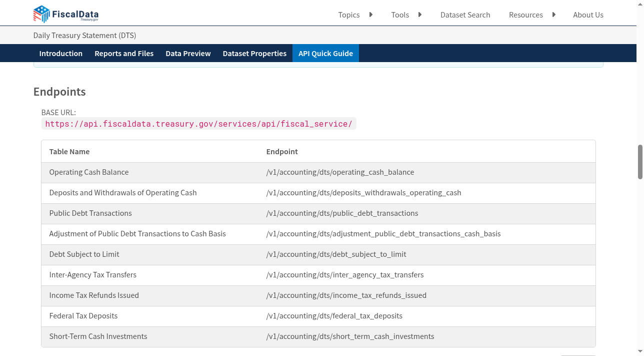Click the Endpoints heading
This screenshot has width=644, height=356.
[x=59, y=92]
